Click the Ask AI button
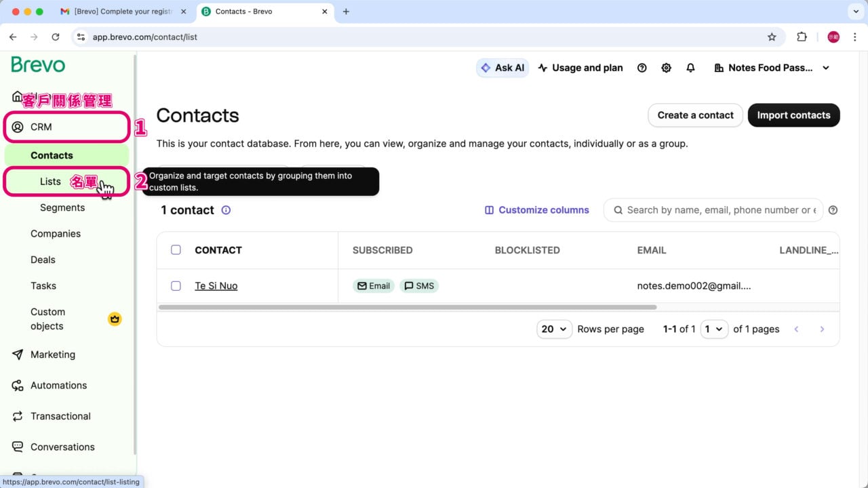This screenshot has height=488, width=868. pyautogui.click(x=502, y=68)
